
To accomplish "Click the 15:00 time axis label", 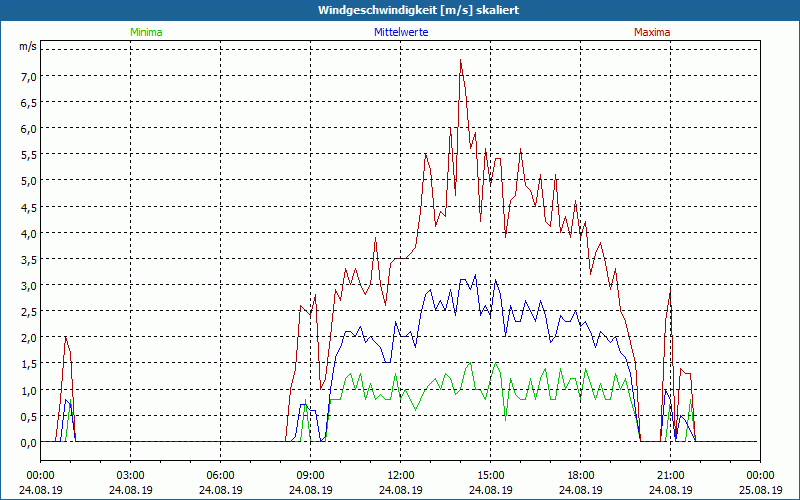I will pos(490,475).
